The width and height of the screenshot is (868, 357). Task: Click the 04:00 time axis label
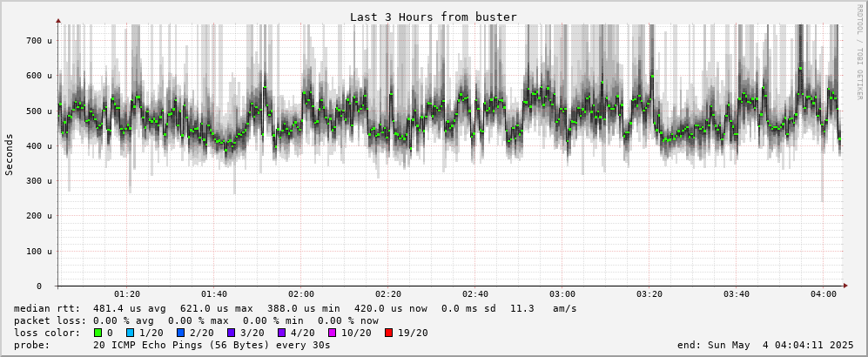[x=823, y=294]
